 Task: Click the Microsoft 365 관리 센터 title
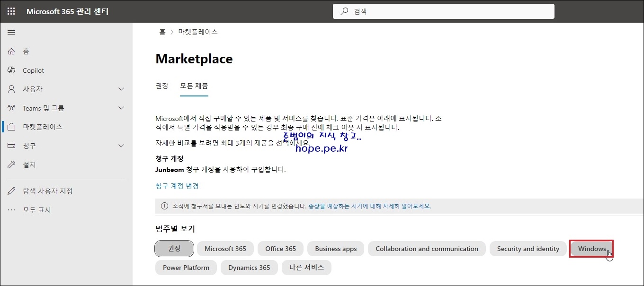[x=68, y=11]
